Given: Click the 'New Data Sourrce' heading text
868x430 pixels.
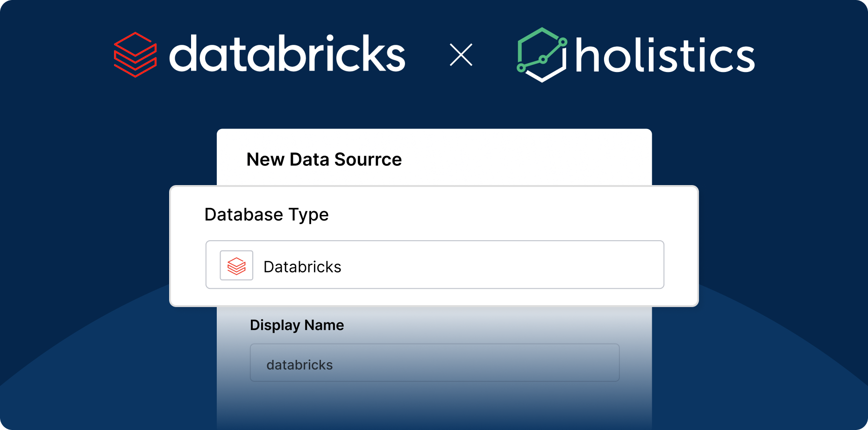Looking at the screenshot, I should click(x=324, y=159).
